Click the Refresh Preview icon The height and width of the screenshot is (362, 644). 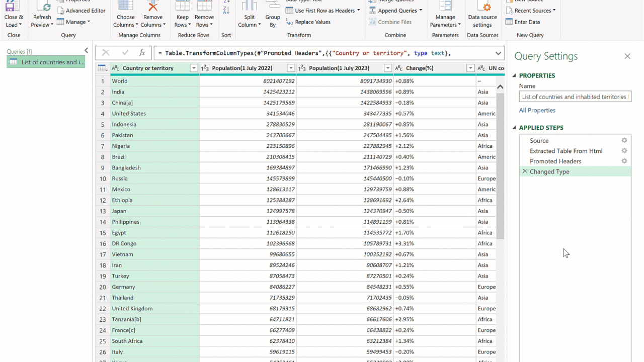(43, 7)
